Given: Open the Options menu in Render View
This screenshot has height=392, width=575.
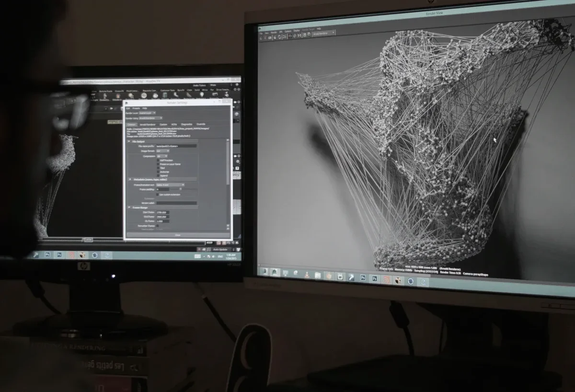Looking at the screenshot, I should point(288,31).
